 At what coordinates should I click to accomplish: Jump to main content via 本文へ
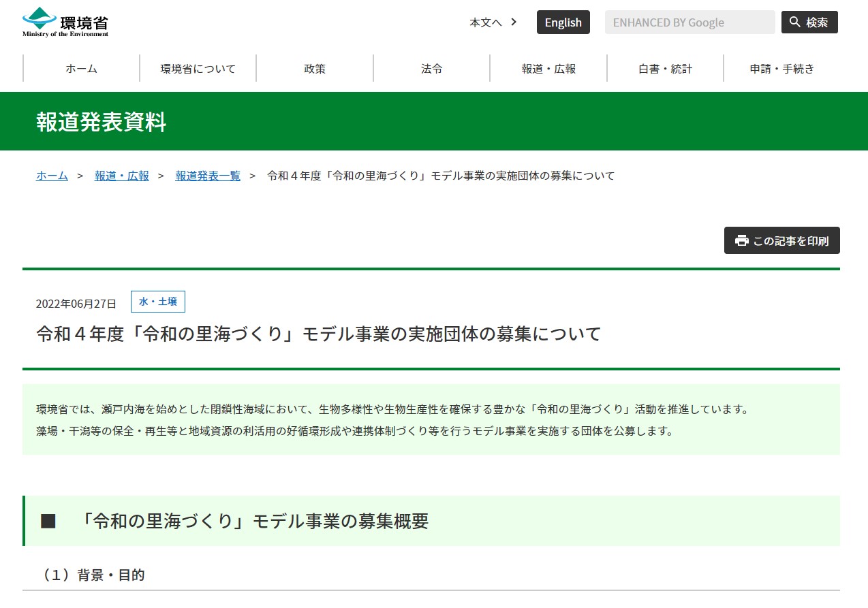(485, 22)
